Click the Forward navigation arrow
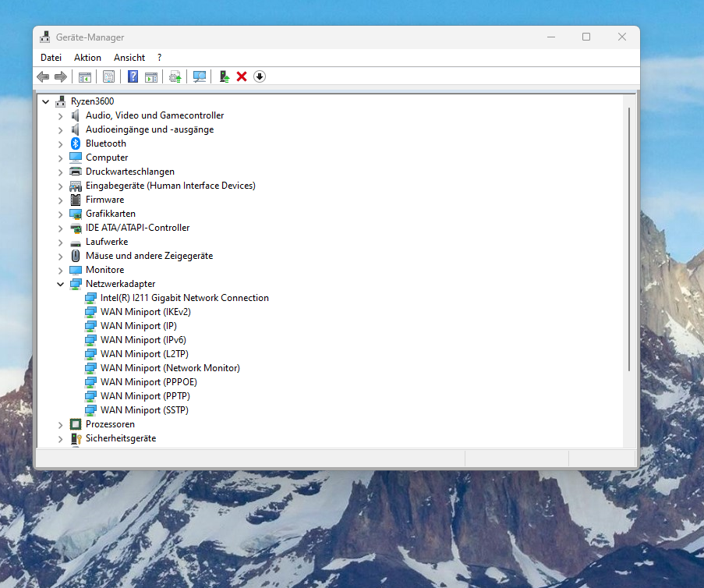This screenshot has width=704, height=588. click(x=62, y=76)
